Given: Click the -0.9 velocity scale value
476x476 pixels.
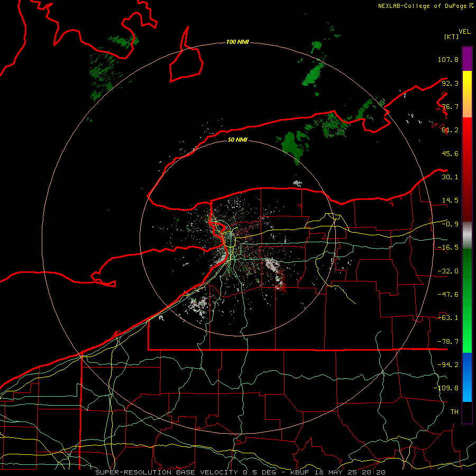Looking at the screenshot, I should click(450, 224).
